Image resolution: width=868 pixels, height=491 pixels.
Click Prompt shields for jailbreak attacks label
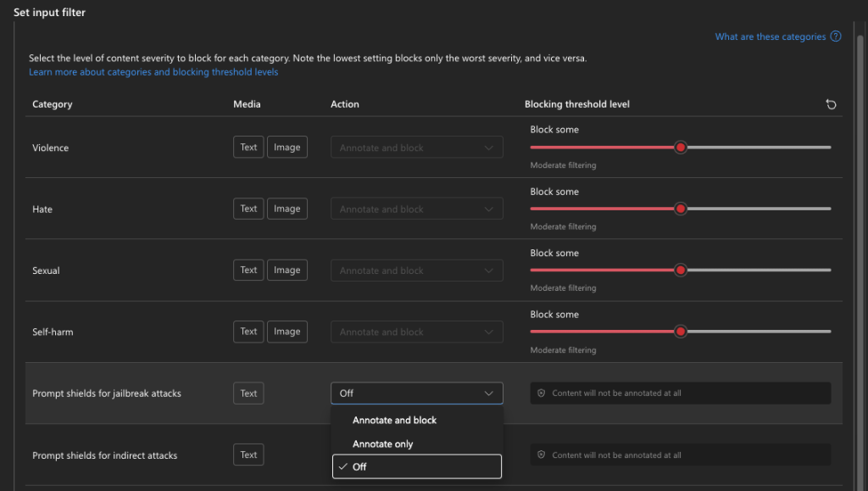click(107, 393)
